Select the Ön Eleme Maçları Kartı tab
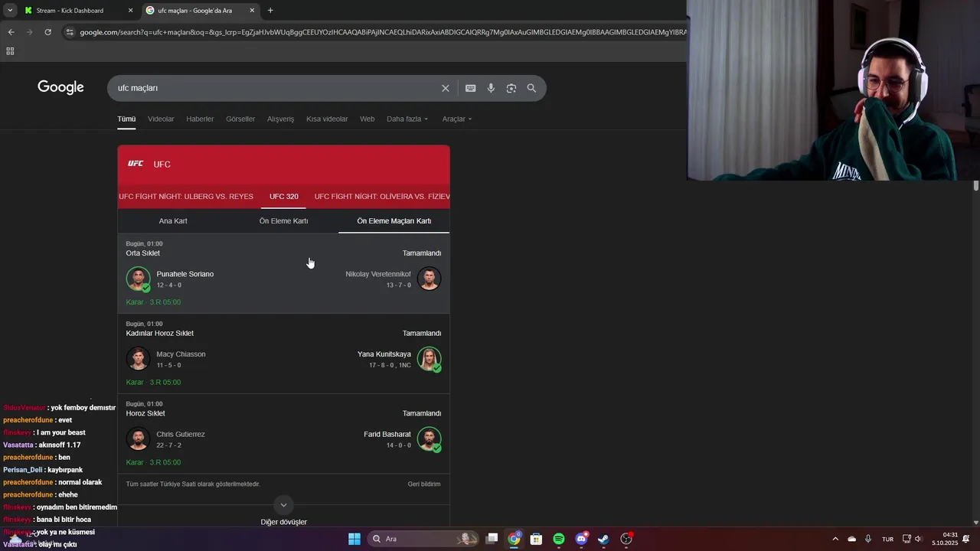 pyautogui.click(x=394, y=221)
